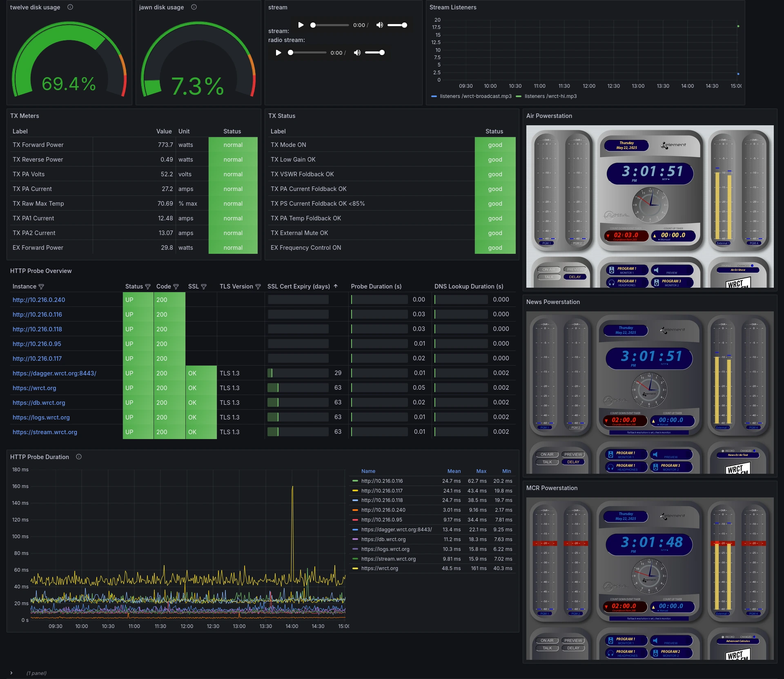Open link https://wrct.org in probe table
The width and height of the screenshot is (784, 679).
[34, 388]
